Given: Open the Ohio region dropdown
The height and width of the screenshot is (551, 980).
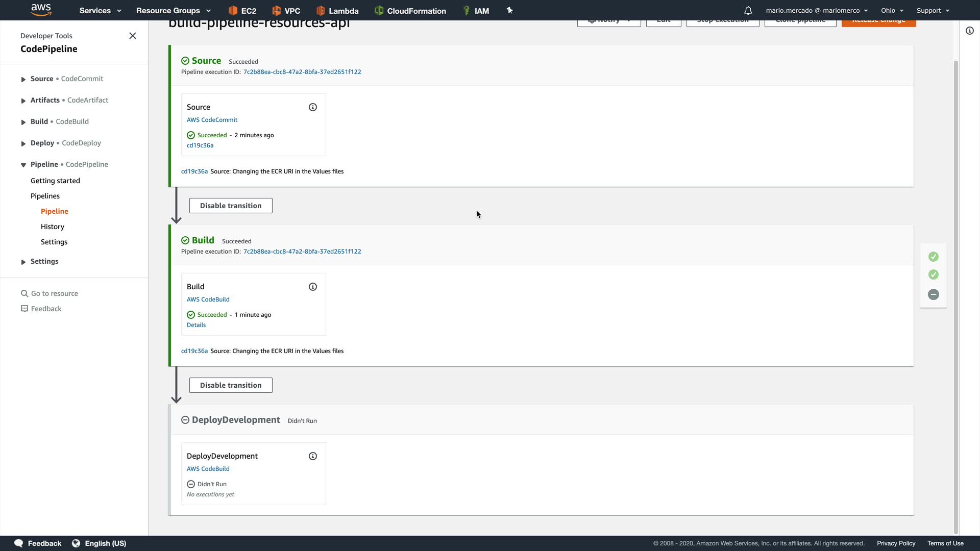Looking at the screenshot, I should point(892,11).
